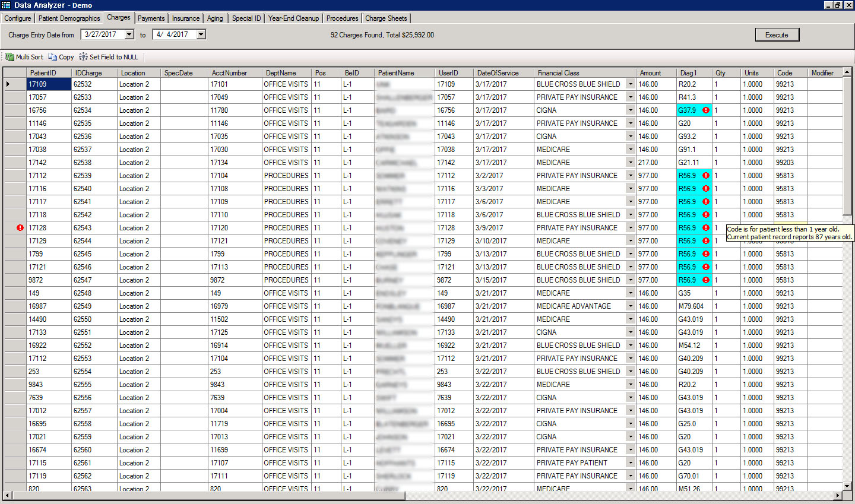Sort by the DeptName column header
This screenshot has height=504, width=855.
(286, 73)
